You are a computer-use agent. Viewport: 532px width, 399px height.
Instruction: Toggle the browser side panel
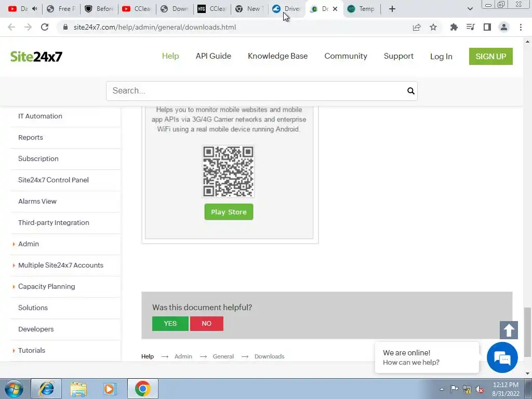point(487,27)
